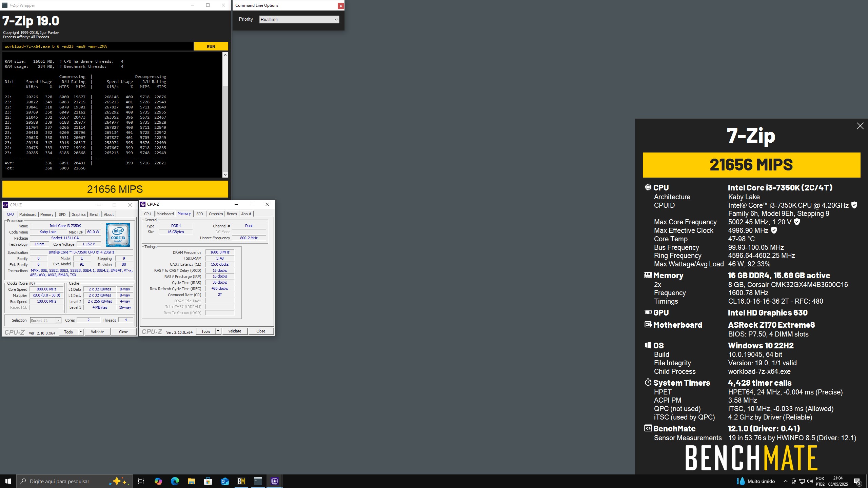This screenshot has width=868, height=488.
Task: Open File Explorer from the taskbar
Action: click(191, 481)
